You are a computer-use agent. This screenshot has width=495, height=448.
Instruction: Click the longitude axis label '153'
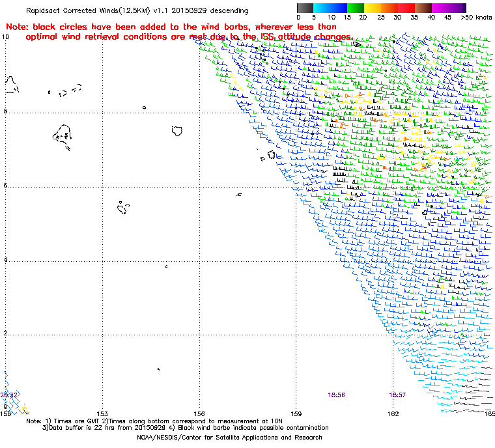pos(102,413)
